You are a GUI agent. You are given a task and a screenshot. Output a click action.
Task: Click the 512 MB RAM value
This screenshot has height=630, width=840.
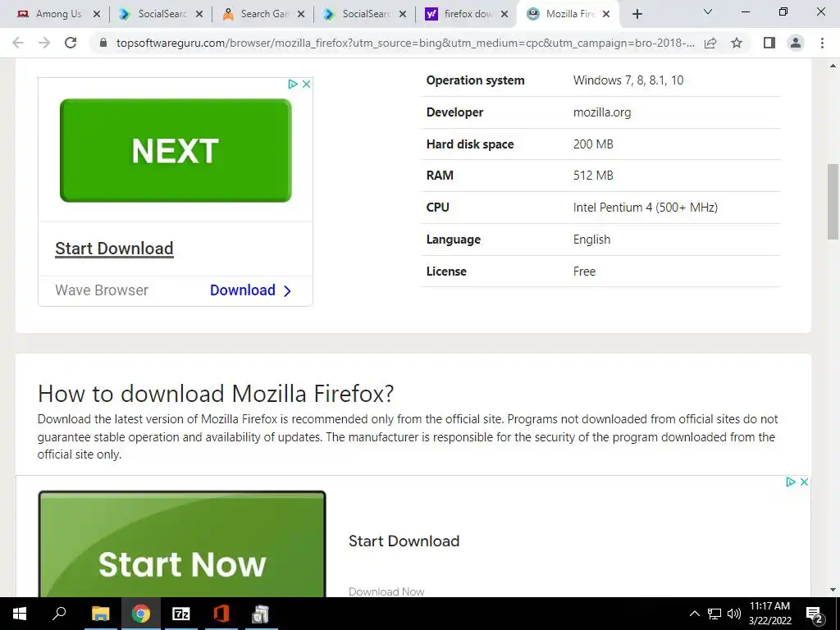pyautogui.click(x=593, y=176)
